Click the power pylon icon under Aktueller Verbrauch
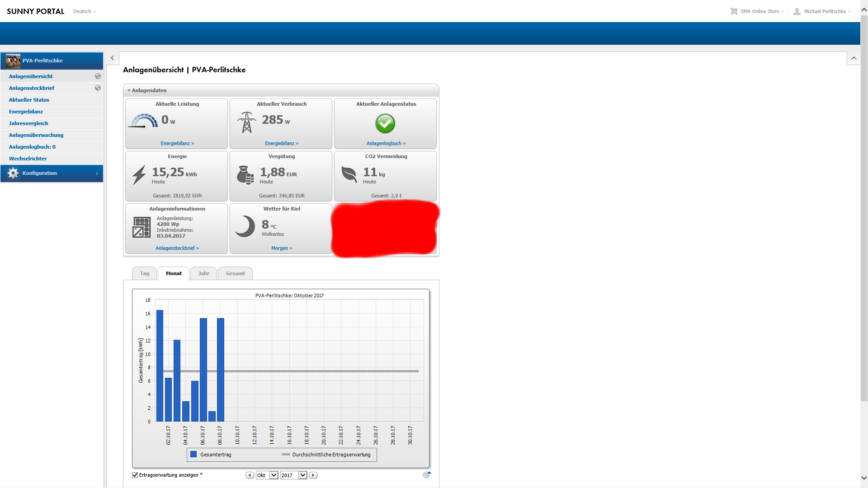868x488 pixels. (246, 122)
